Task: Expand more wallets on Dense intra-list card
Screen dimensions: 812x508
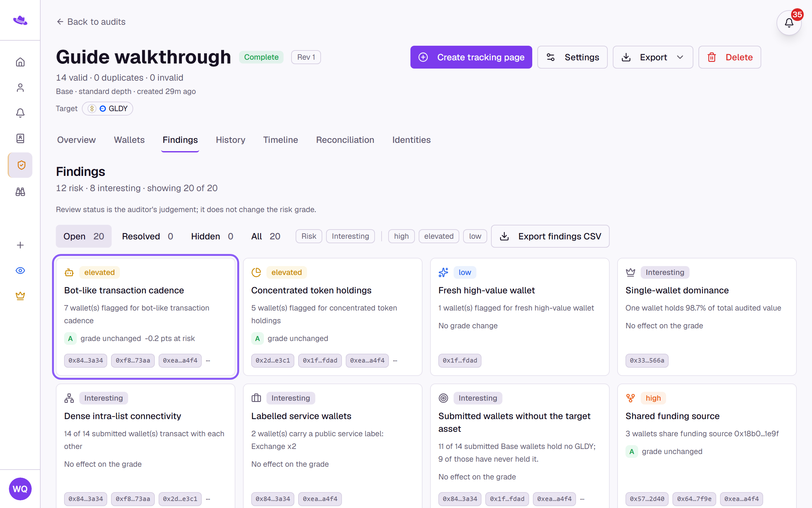Action: [x=208, y=499]
